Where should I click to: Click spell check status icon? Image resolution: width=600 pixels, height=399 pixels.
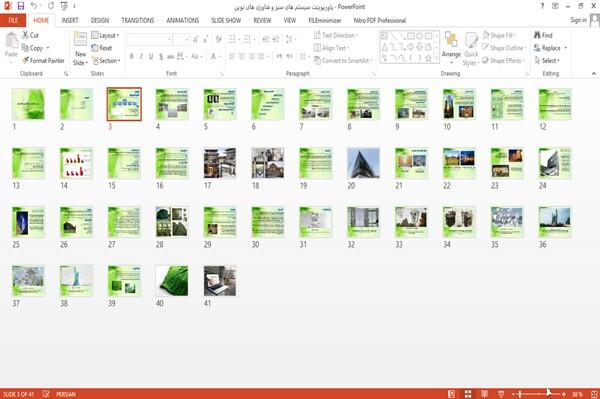click(46, 394)
